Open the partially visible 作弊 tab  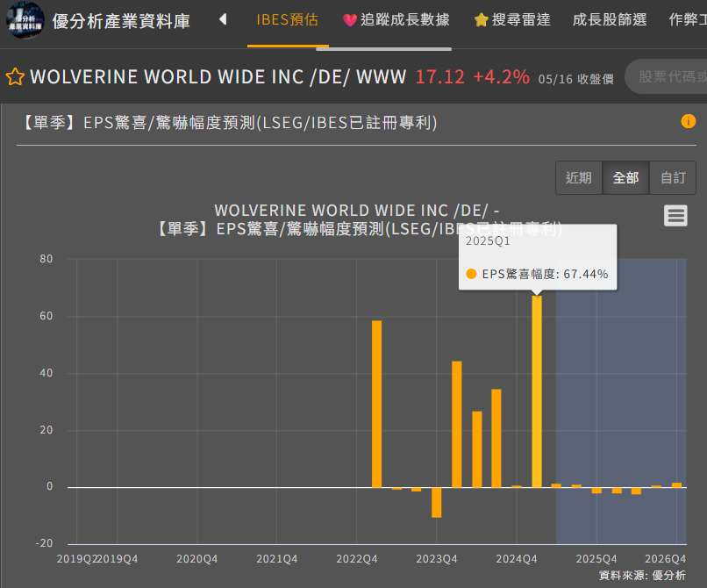(688, 20)
